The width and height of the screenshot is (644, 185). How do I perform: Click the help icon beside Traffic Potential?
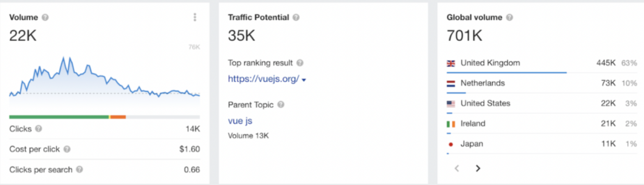point(296,18)
